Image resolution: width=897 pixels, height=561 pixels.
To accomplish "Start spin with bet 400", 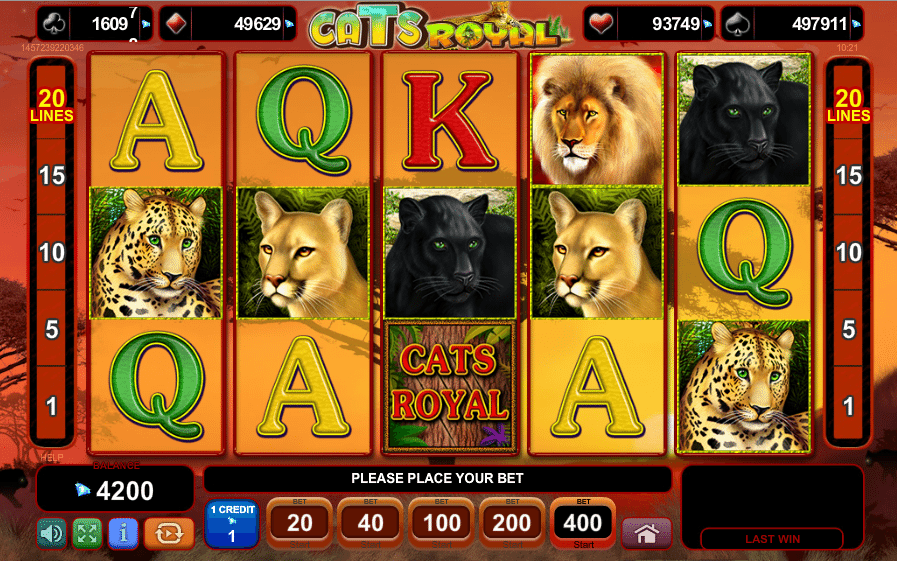I will pos(583,524).
